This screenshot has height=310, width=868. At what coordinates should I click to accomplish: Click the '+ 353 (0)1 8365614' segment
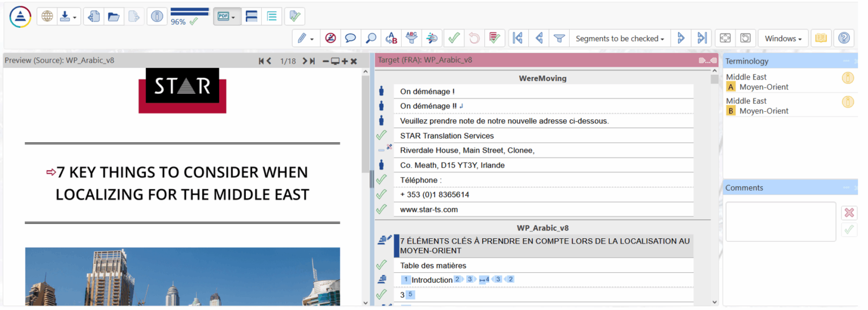click(543, 194)
